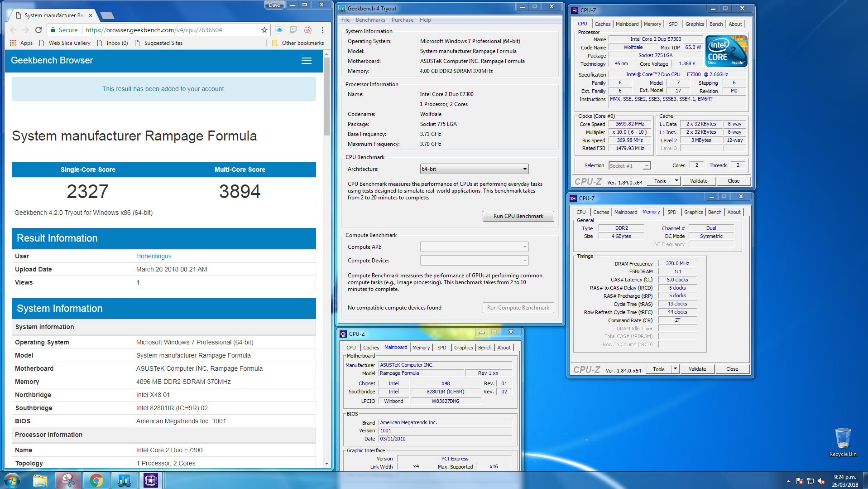
Task: Click the browser address bar URL
Action: pos(154,30)
